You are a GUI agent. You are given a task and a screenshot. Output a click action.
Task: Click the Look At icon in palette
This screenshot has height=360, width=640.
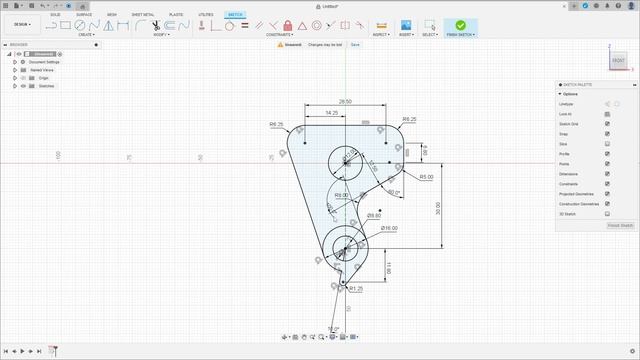point(607,114)
